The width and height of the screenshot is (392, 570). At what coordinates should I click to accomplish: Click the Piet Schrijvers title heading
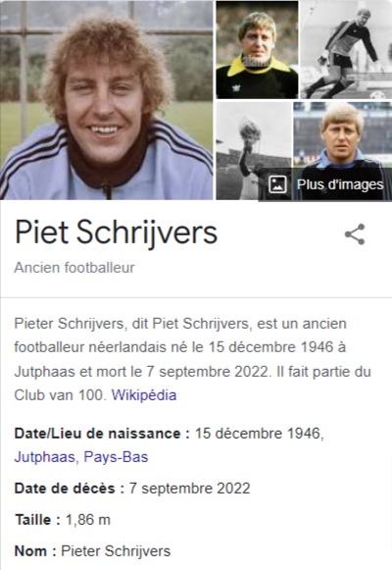(x=117, y=233)
